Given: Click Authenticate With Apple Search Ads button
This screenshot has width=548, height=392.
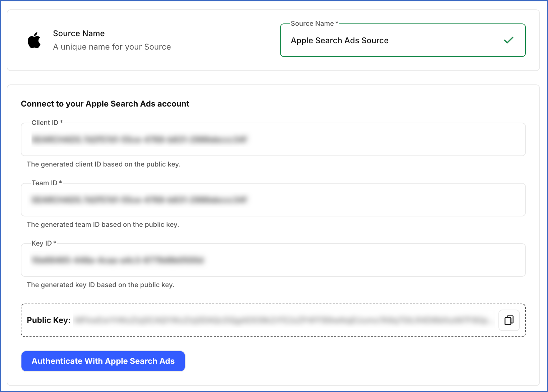Looking at the screenshot, I should 103,361.
